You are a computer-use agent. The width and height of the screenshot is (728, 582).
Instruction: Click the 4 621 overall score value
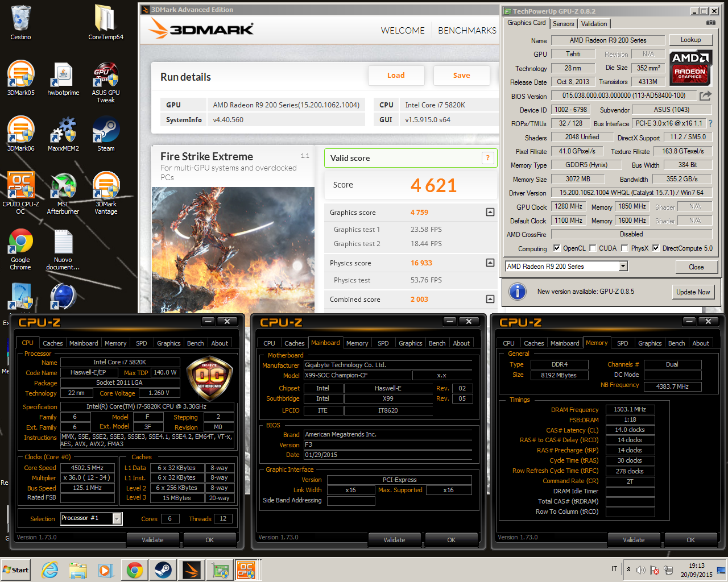point(433,185)
